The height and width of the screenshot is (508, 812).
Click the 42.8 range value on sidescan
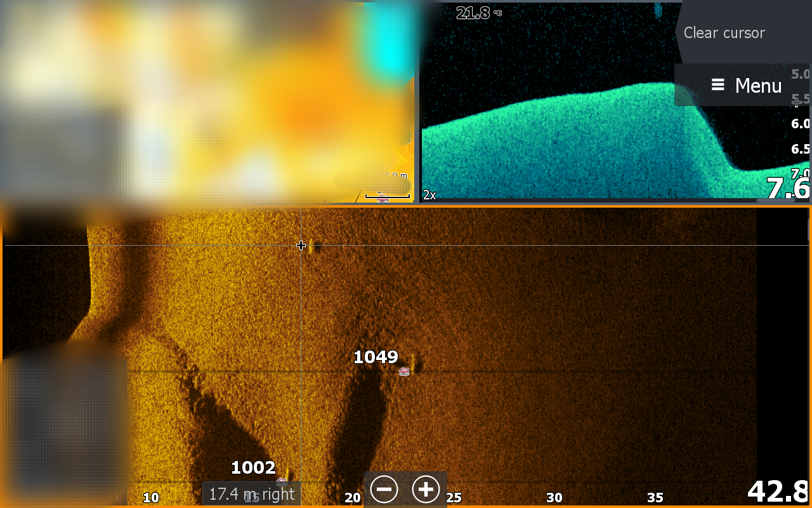click(x=776, y=491)
